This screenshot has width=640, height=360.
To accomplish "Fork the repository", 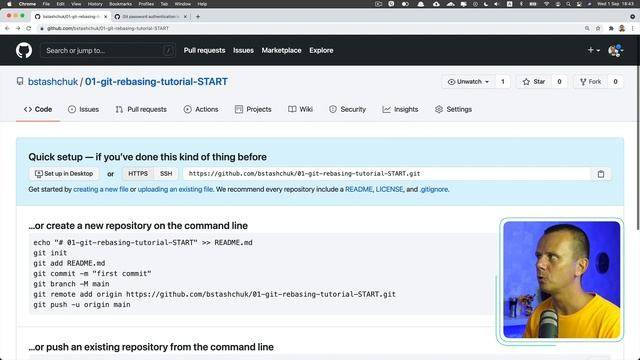I will [590, 82].
